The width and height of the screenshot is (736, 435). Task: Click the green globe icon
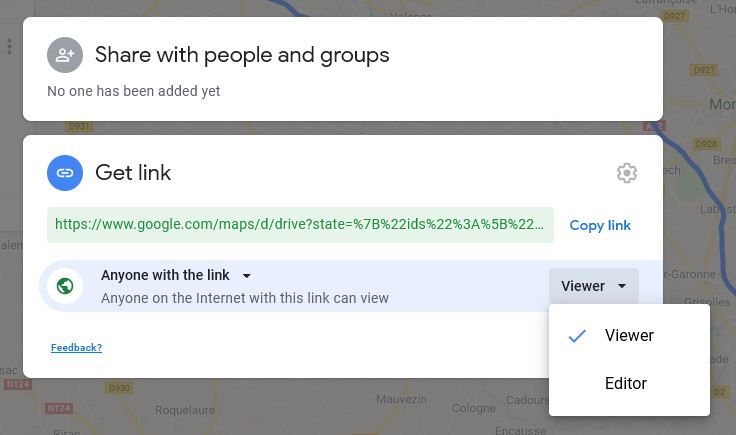point(65,286)
